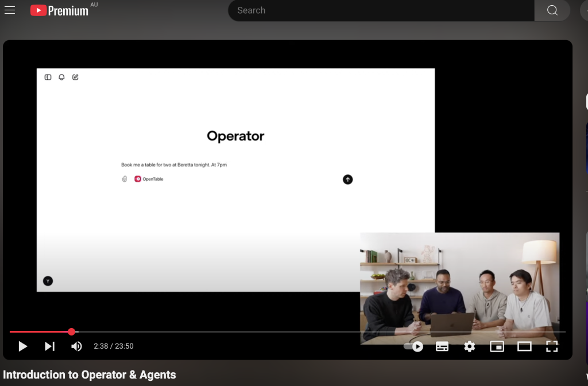Screen dimensions: 588x386
Task: Switch to theater mode
Action: 524,346
